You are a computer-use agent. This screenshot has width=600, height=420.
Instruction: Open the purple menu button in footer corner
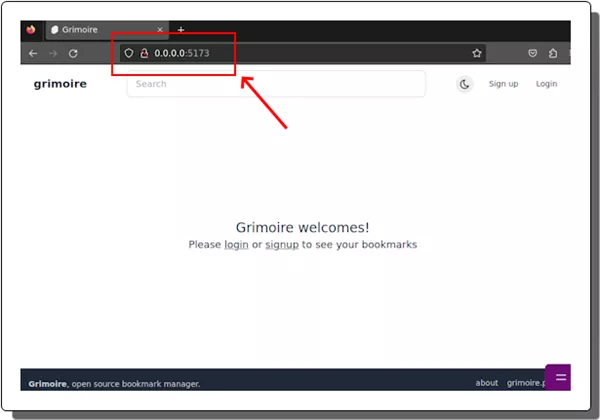click(558, 377)
